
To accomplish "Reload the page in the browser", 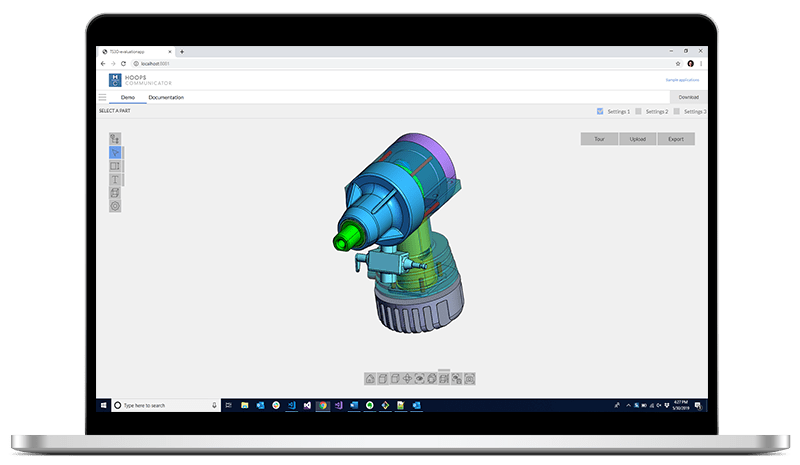I will (x=123, y=64).
